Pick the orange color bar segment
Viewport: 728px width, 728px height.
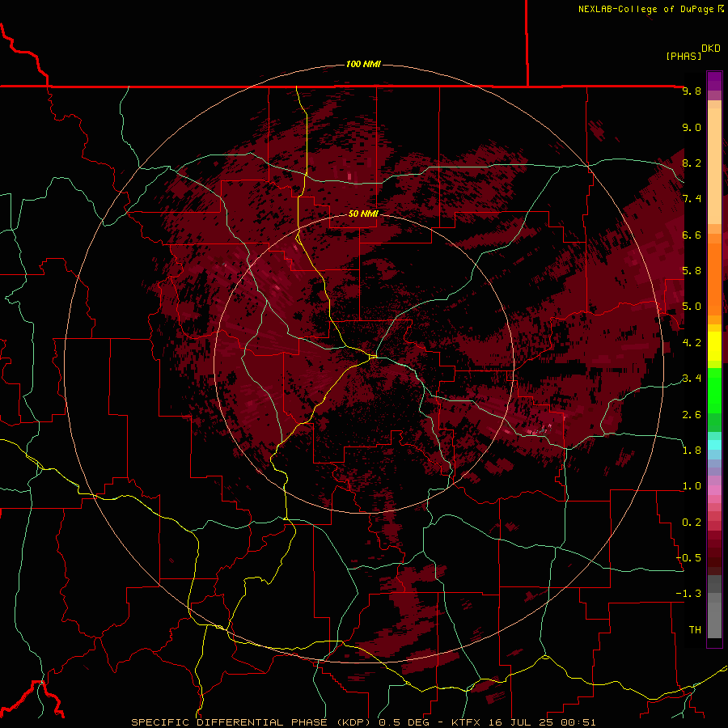714,280
